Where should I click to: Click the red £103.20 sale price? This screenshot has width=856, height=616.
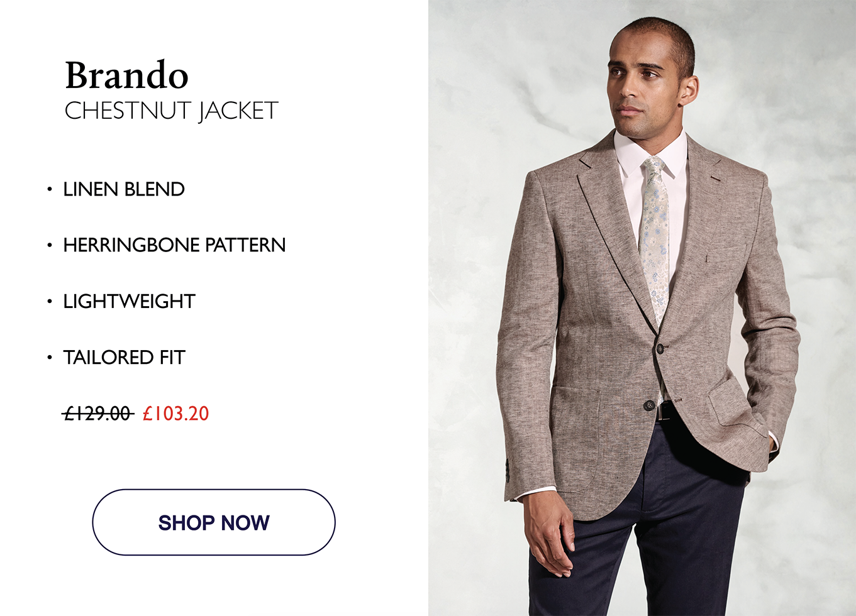[176, 414]
